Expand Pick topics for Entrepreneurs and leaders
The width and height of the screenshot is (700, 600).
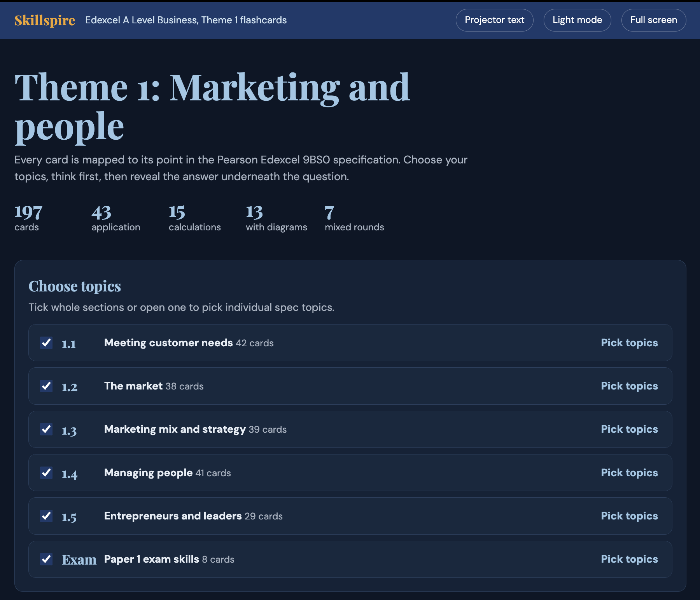tap(629, 516)
